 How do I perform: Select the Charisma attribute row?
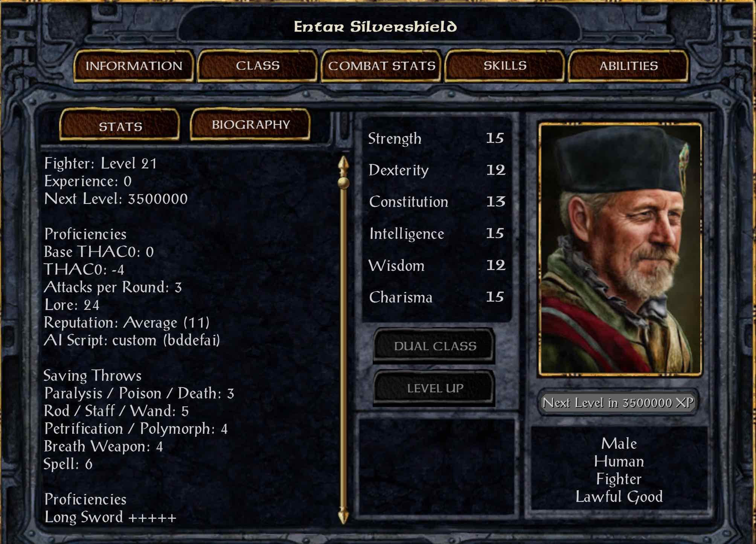(x=436, y=297)
